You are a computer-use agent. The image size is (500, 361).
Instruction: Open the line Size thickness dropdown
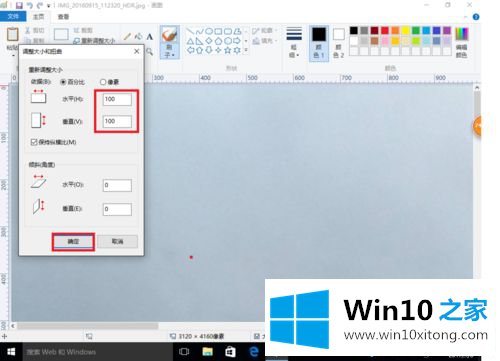294,42
